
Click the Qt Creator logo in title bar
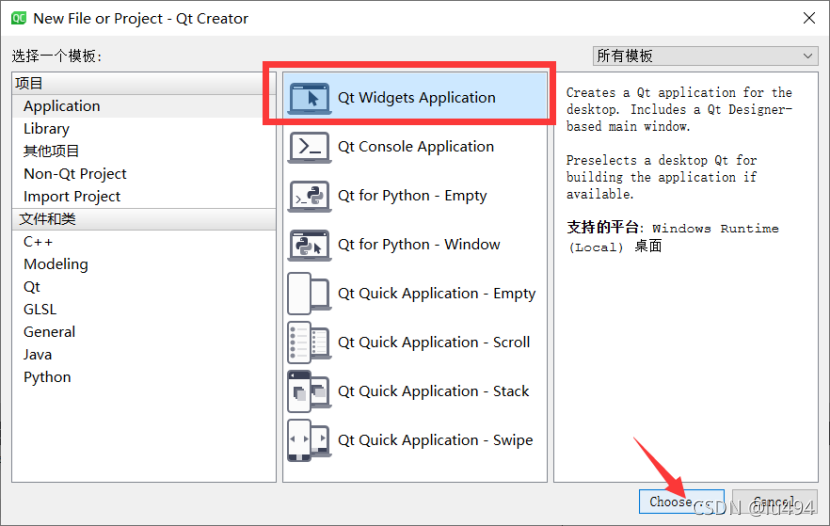point(19,19)
